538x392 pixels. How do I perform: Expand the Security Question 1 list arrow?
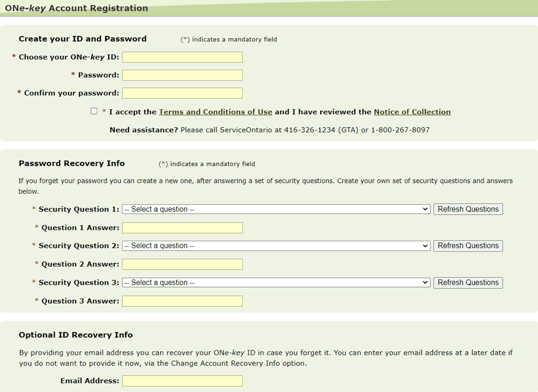[x=425, y=209]
